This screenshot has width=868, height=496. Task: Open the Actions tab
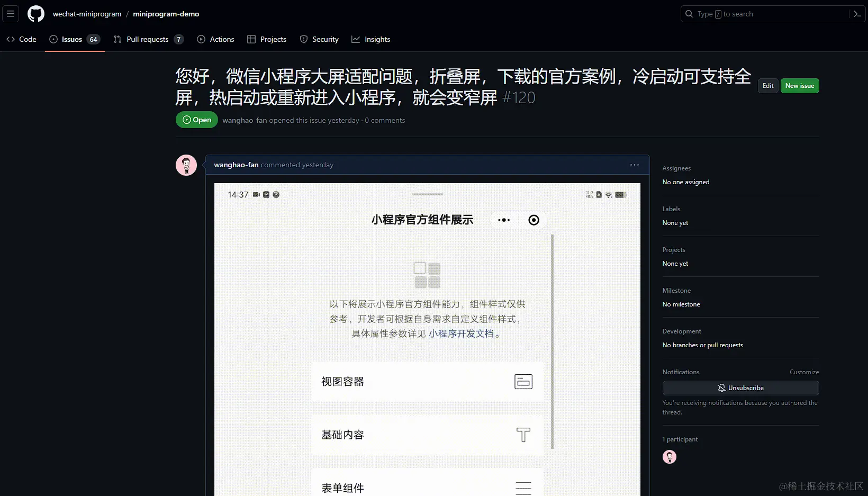point(215,39)
